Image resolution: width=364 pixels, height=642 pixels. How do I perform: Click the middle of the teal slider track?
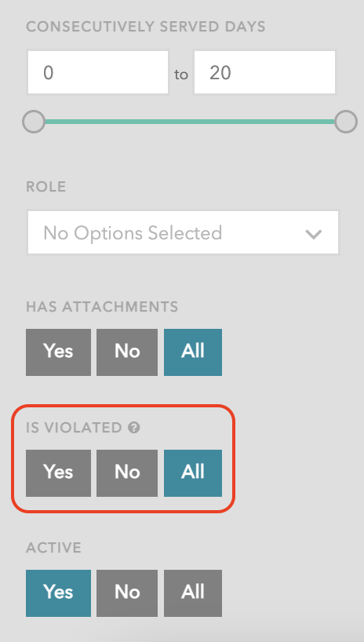[x=190, y=122]
